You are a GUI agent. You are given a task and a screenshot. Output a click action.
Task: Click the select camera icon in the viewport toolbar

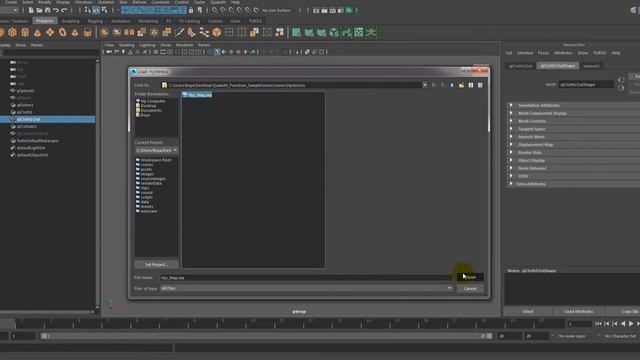click(109, 52)
